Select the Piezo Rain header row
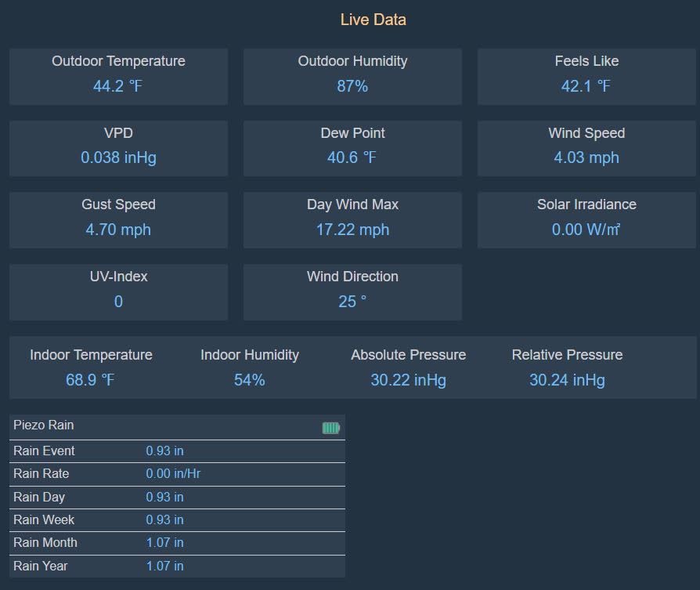 (x=177, y=426)
